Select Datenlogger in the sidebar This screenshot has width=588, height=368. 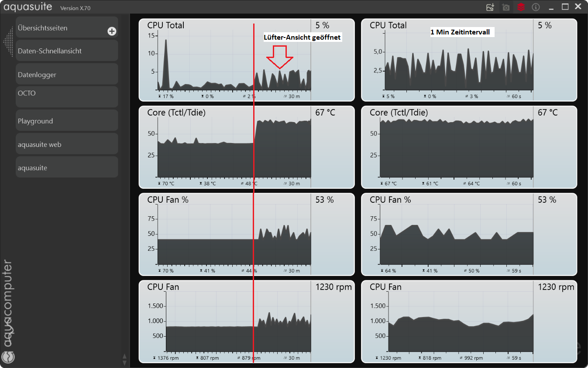67,74
